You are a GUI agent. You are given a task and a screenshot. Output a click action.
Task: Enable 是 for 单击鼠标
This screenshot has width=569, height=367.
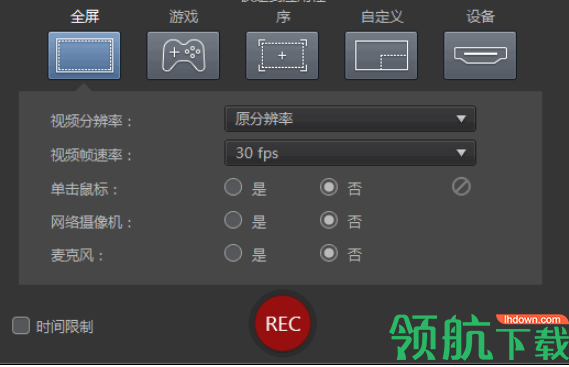233,187
